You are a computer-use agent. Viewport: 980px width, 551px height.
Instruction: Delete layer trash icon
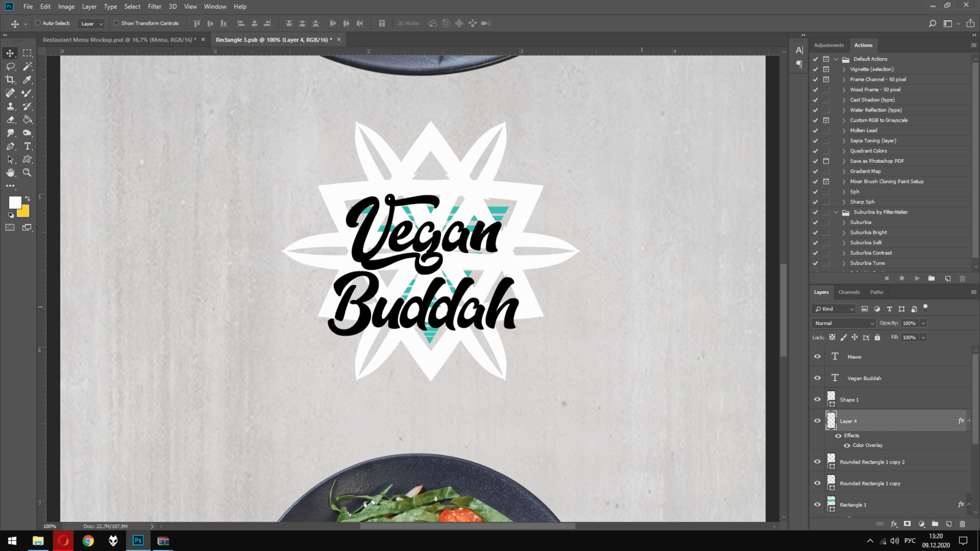tap(962, 524)
